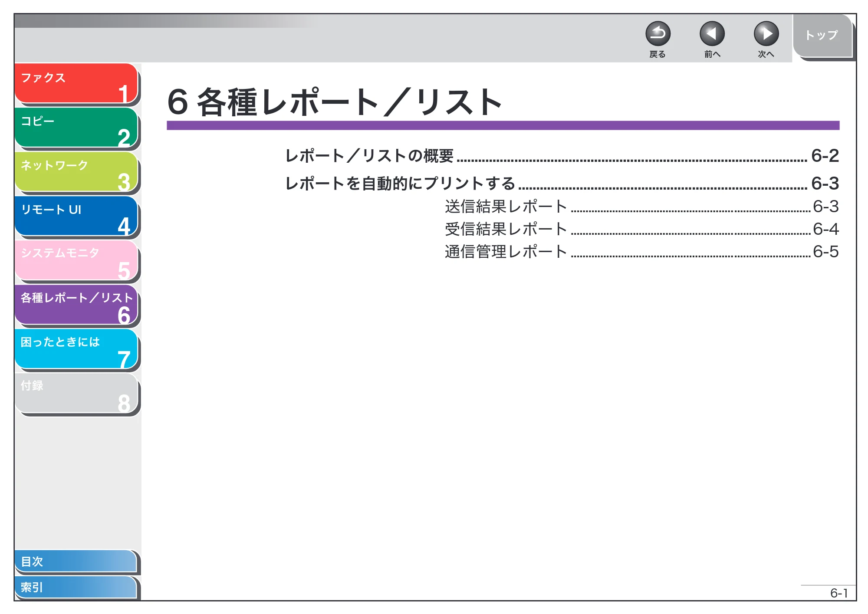The height and width of the screenshot is (614, 868).
Task: Jump to 受信結果レポート section
Action: (x=642, y=229)
